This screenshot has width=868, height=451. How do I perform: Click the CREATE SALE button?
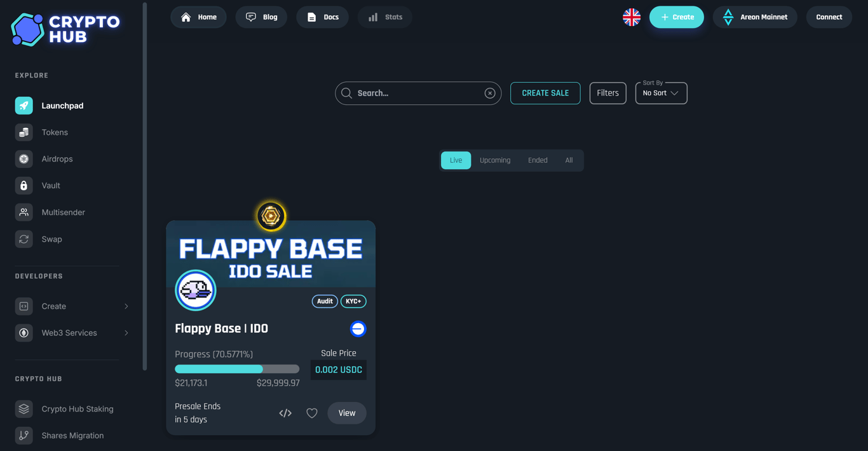pos(545,93)
